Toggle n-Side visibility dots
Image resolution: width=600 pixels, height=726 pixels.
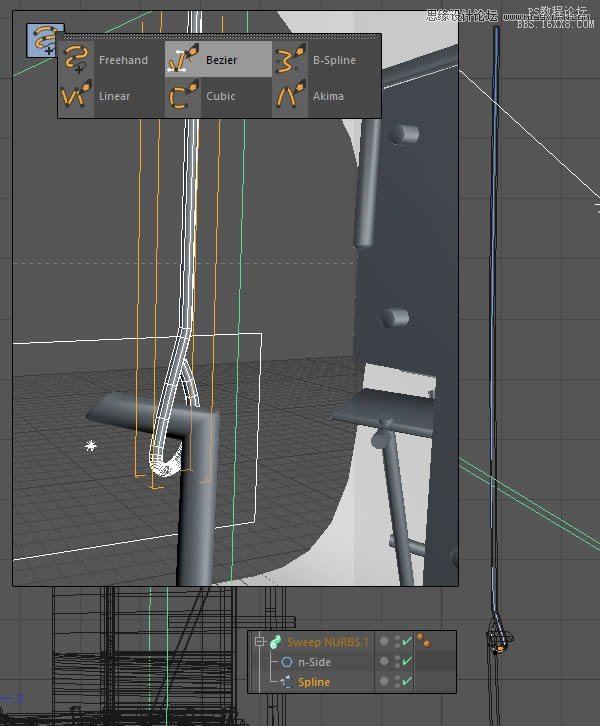(x=397, y=661)
